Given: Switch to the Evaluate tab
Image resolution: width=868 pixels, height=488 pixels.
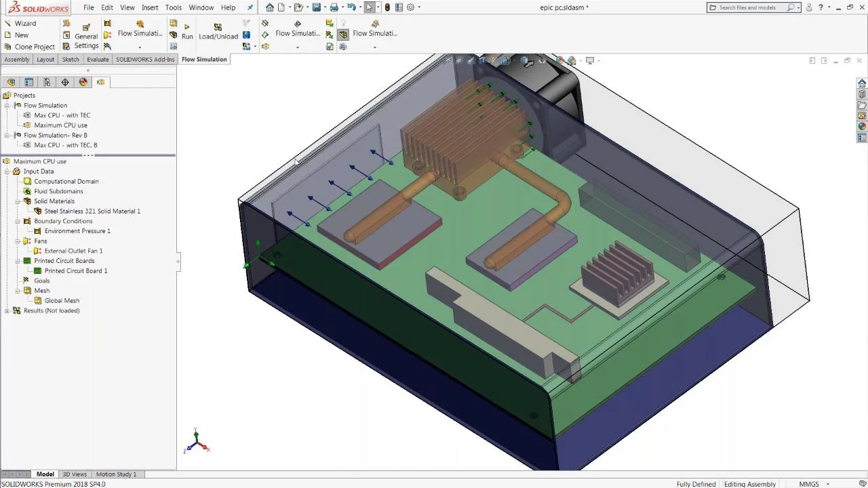Looking at the screenshot, I should tap(98, 60).
